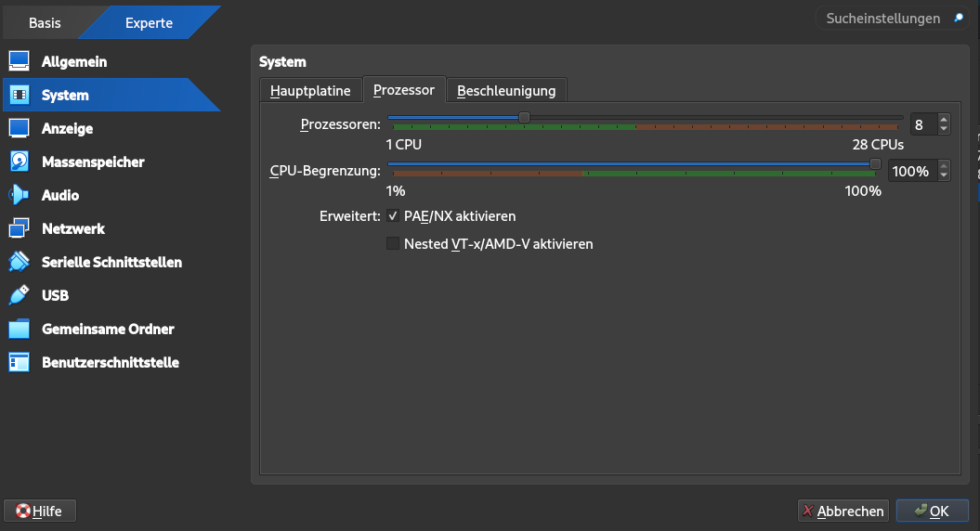This screenshot has height=531, width=980.
Task: Click the Prozessoren value field showing 8
Action: click(923, 124)
